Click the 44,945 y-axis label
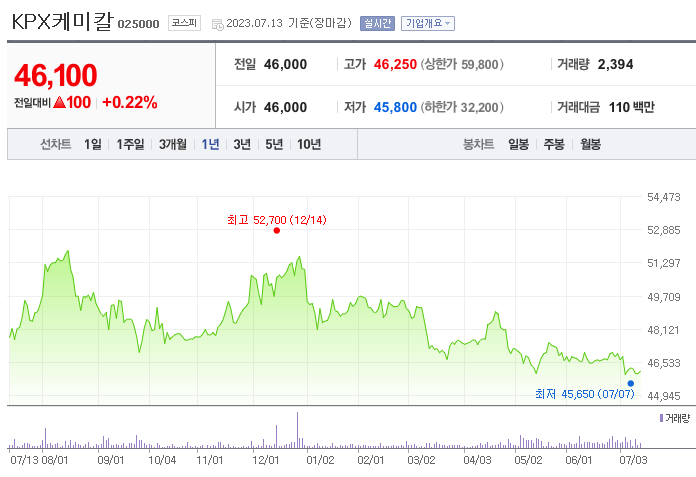Screen dimensions: 696x477 (664, 396)
